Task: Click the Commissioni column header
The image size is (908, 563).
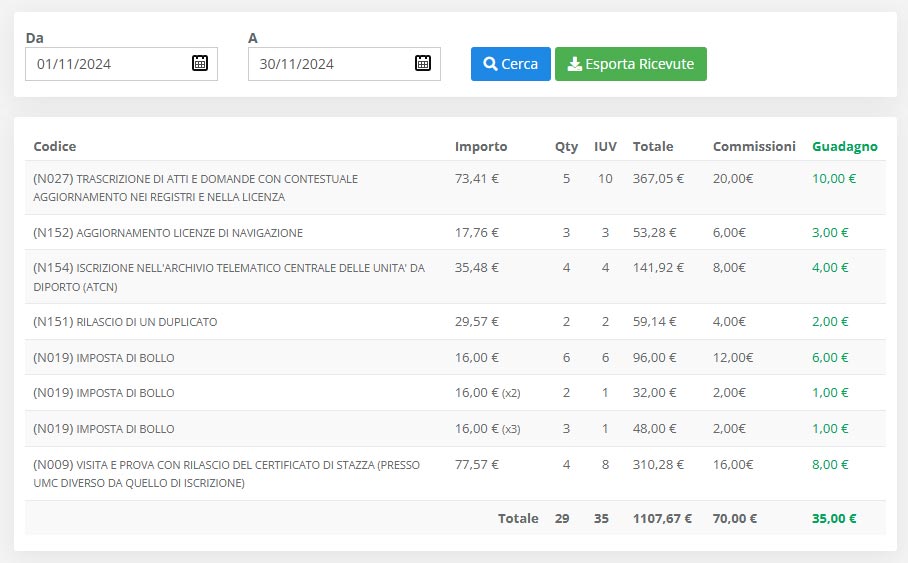Action: [754, 146]
